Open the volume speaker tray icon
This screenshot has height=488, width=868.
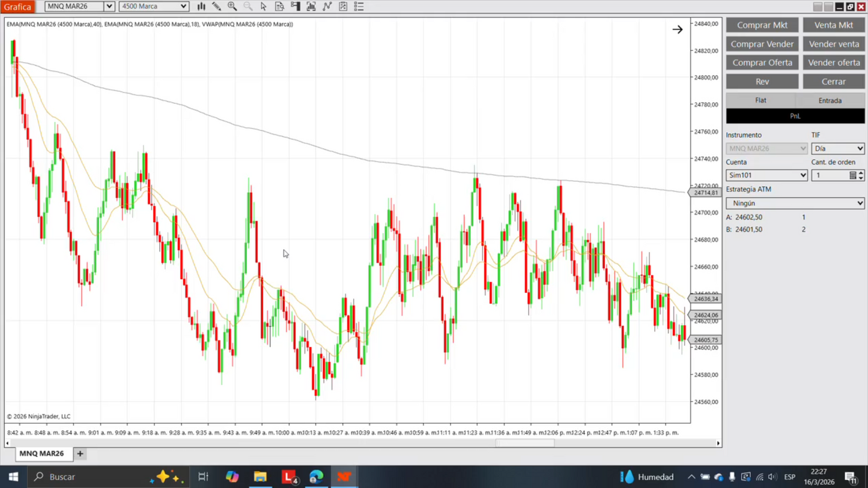(x=772, y=477)
